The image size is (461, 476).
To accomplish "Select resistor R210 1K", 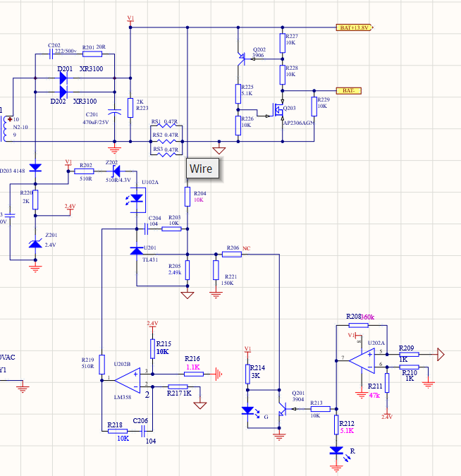I will tap(409, 367).
